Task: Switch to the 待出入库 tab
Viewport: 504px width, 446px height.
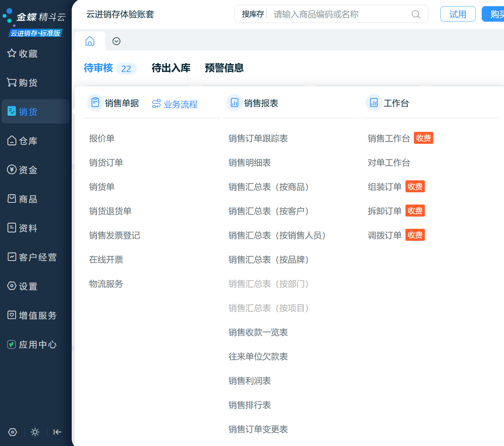Action: 171,68
